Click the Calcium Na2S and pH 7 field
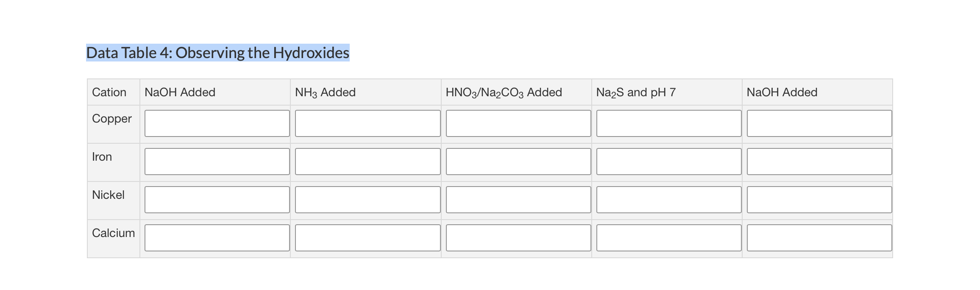 [x=669, y=237]
